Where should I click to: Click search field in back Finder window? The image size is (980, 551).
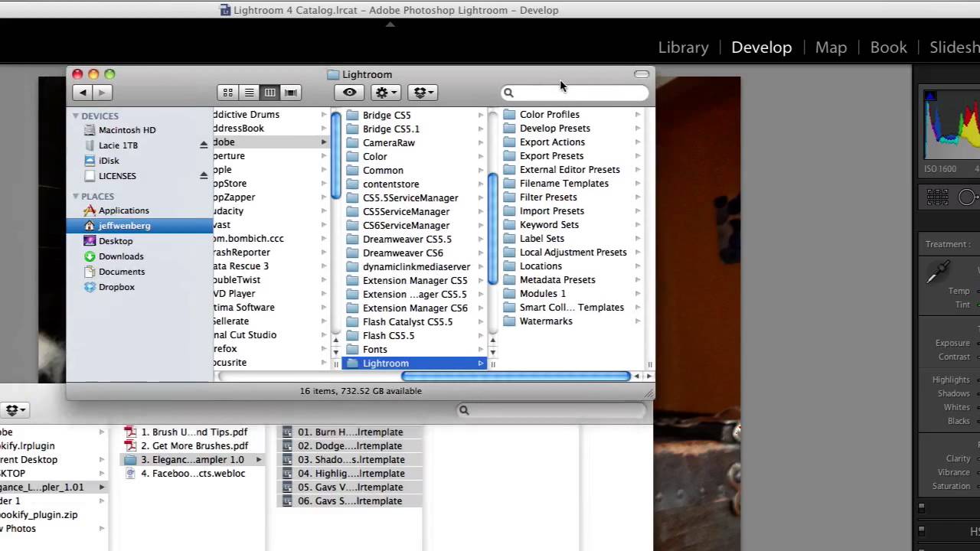coord(551,410)
